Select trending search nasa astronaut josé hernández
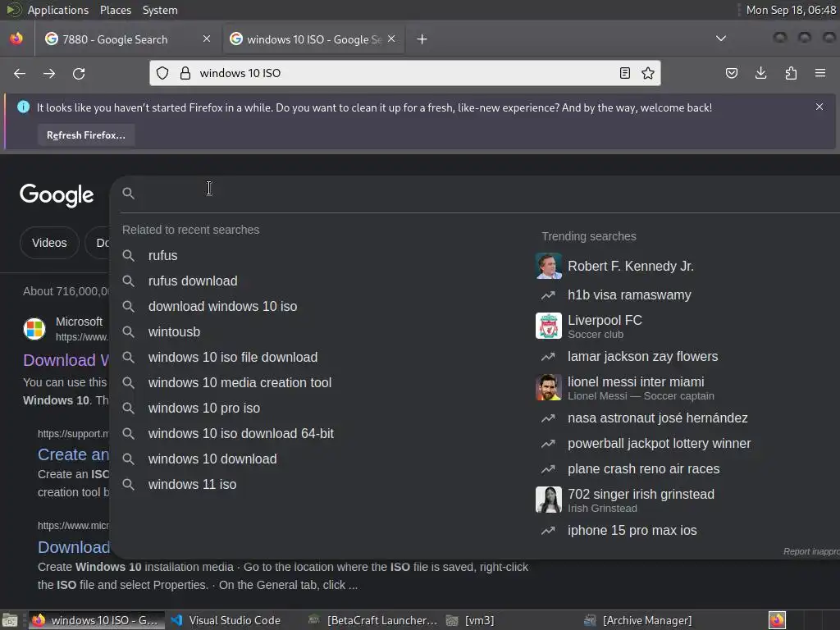Image resolution: width=840 pixels, height=630 pixels. pos(657,418)
